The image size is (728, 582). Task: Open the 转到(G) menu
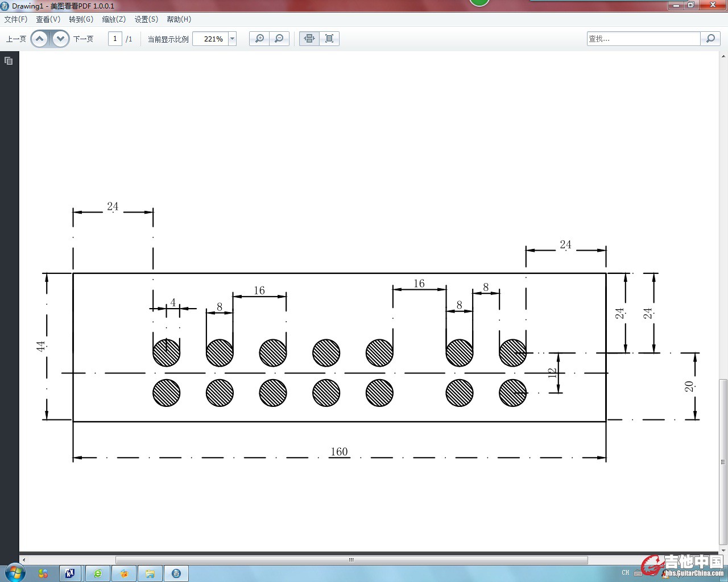click(x=81, y=19)
